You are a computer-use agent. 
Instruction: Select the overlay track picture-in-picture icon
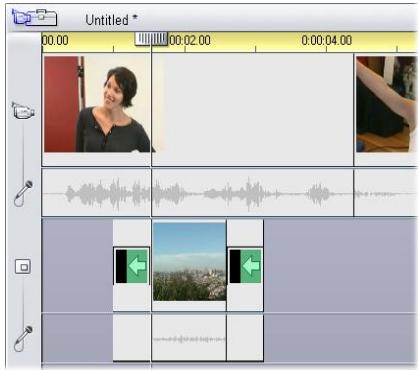(23, 267)
